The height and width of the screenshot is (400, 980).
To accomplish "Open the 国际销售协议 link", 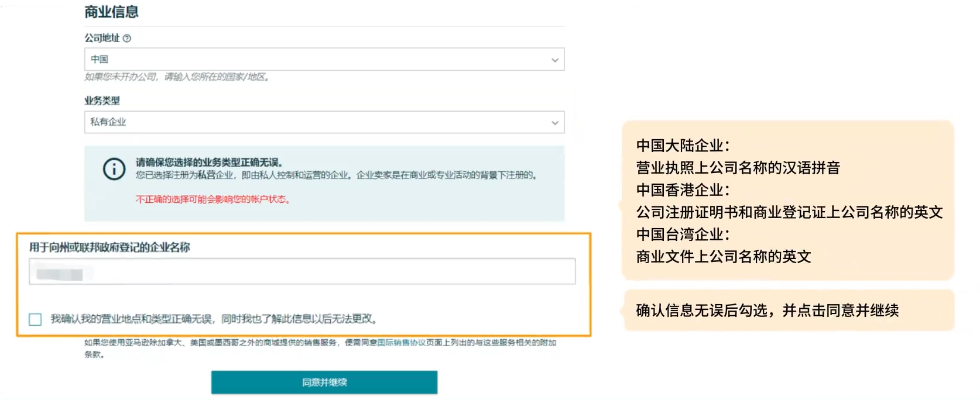I will 401,343.
